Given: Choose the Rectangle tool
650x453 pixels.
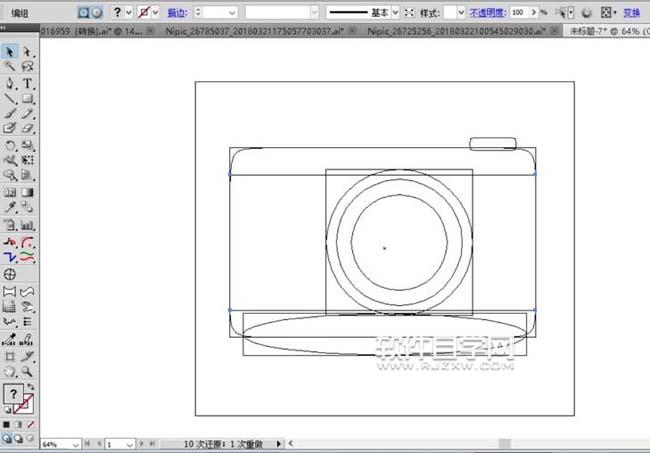Looking at the screenshot, I should (x=27, y=99).
